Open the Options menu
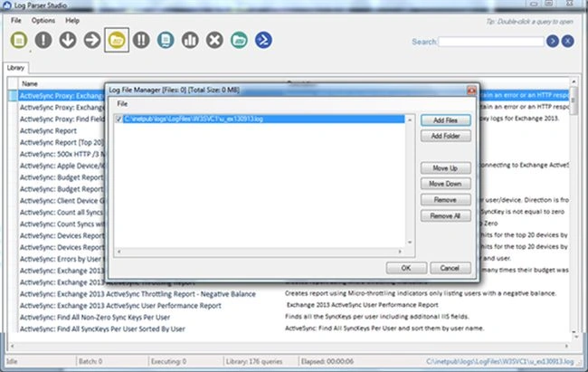This screenshot has width=588, height=372. (43, 20)
